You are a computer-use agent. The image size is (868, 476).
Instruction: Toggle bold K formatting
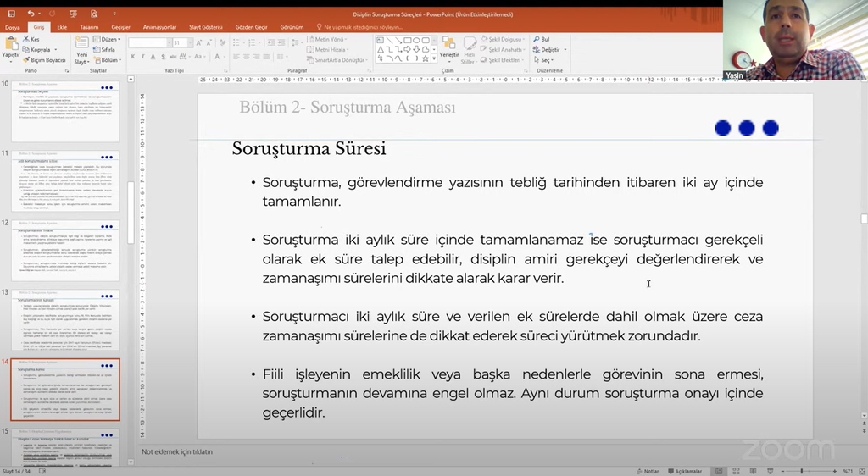133,57
